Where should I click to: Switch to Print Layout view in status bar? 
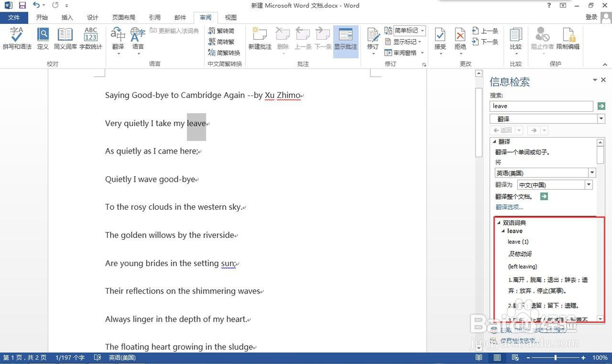click(497, 357)
